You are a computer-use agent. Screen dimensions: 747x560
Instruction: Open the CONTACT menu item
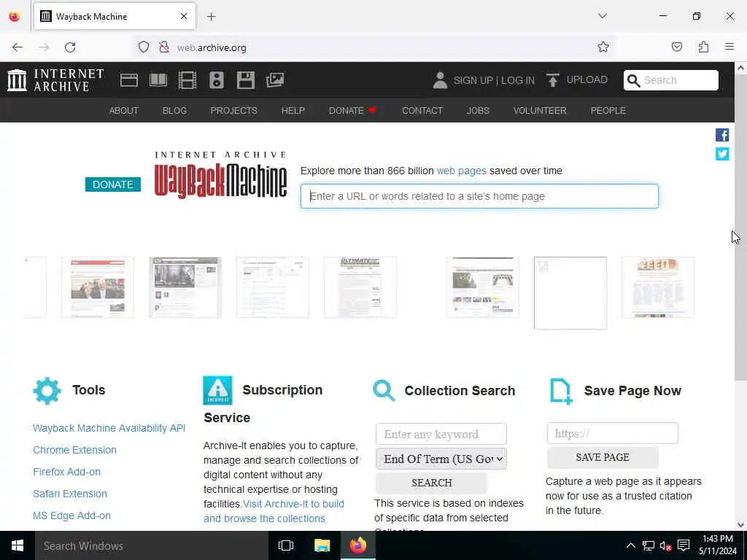click(x=422, y=111)
